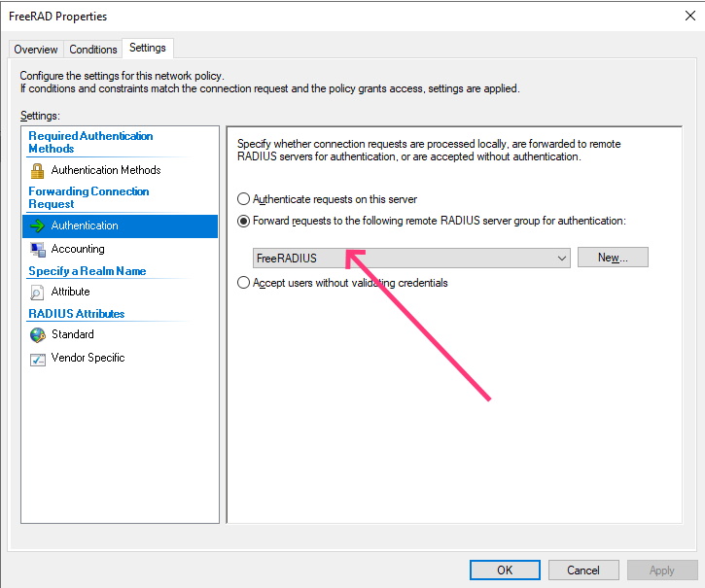Click the Specify a Realm Name heading
The height and width of the screenshot is (588, 705).
pyautogui.click(x=88, y=271)
